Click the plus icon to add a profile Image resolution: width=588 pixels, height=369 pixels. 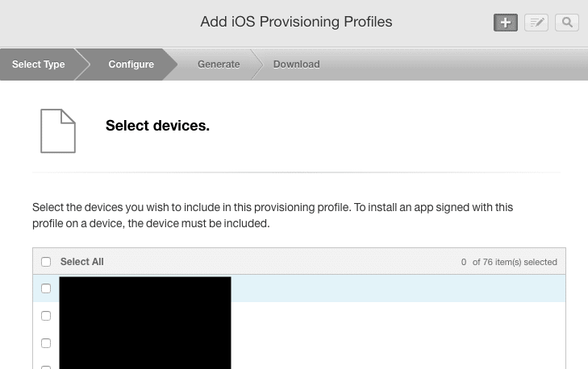[506, 23]
